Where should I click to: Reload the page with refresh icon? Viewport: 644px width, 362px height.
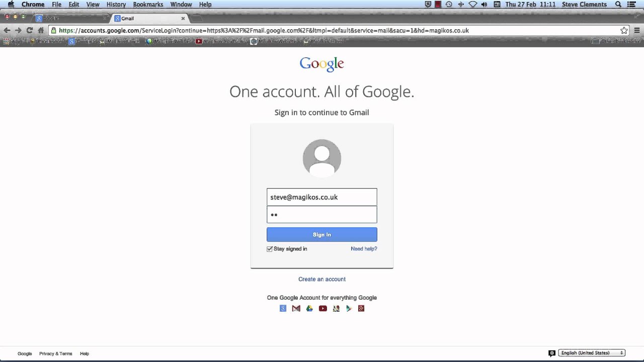[x=30, y=31]
